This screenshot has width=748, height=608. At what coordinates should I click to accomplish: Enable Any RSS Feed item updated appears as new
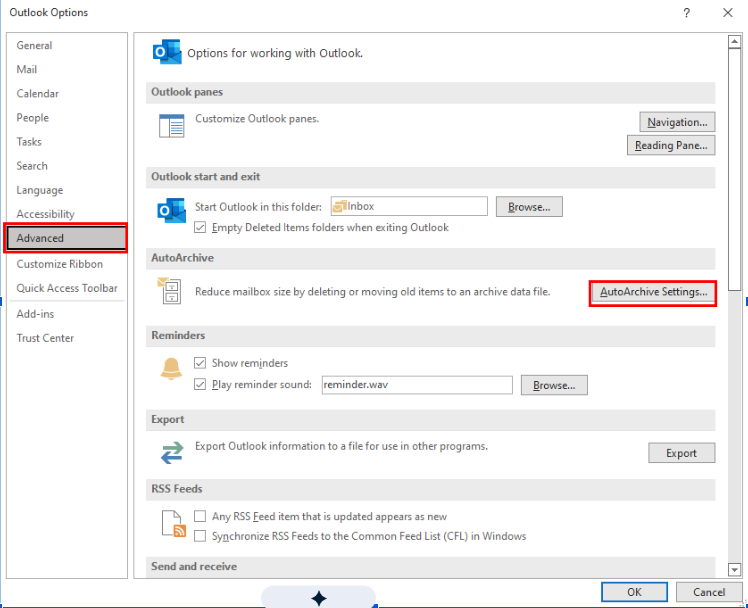(x=200, y=516)
